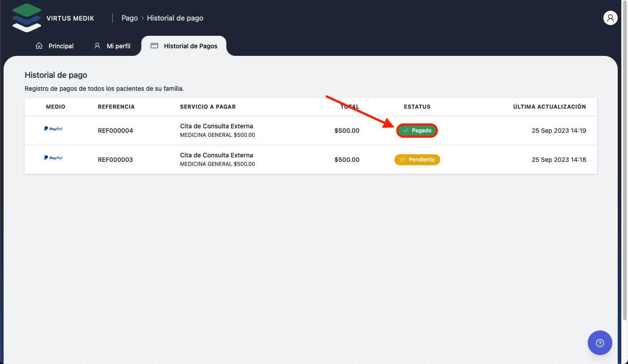Click the Pago breadcrumb link
This screenshot has width=628, height=364.
point(129,18)
